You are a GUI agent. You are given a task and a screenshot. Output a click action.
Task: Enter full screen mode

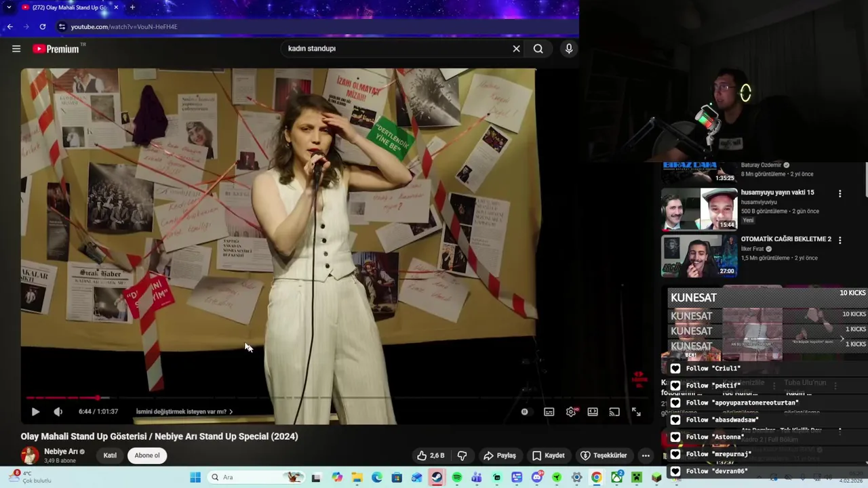pos(636,411)
